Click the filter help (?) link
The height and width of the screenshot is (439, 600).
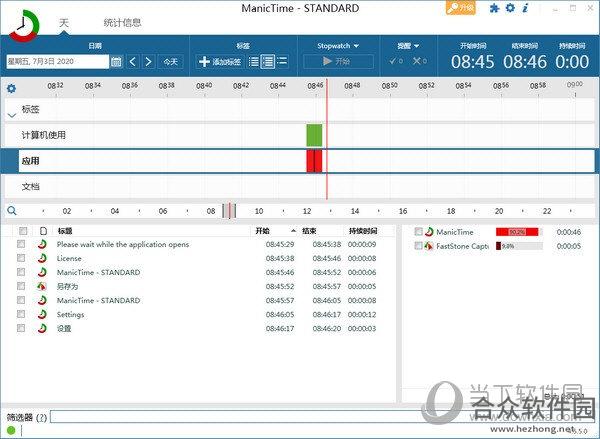pos(41,418)
